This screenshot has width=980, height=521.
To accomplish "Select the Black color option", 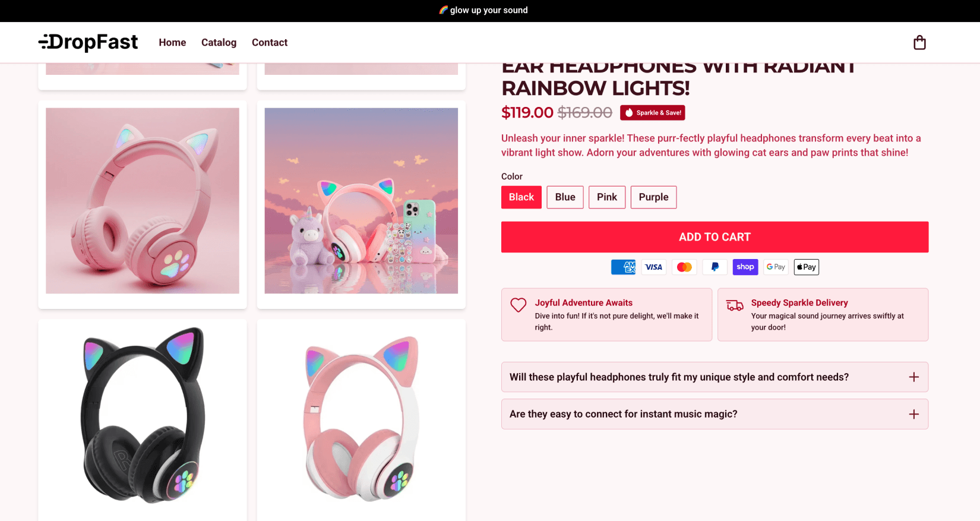I will click(521, 197).
